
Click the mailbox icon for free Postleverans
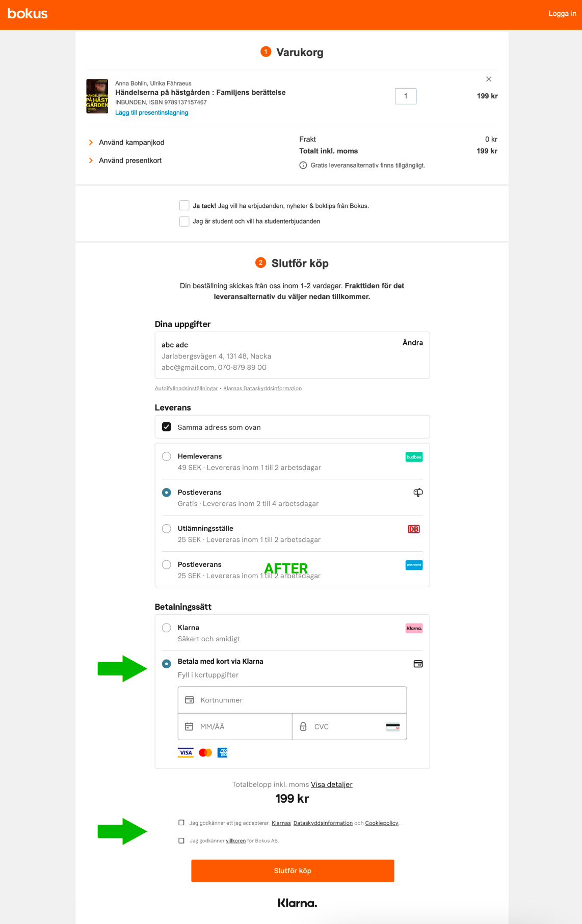418,493
